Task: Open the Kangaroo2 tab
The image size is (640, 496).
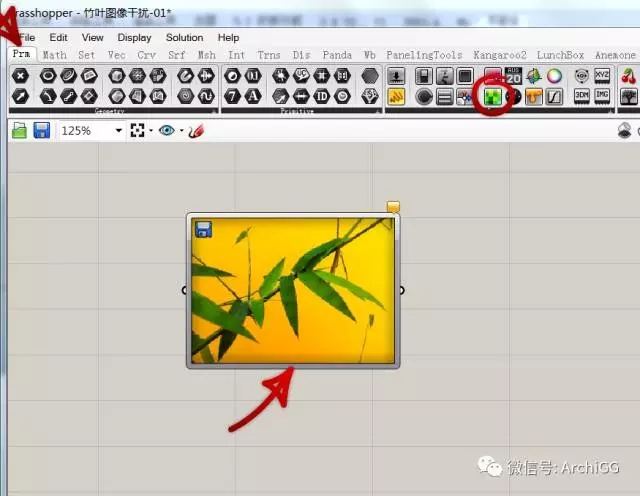Action: (x=500, y=55)
